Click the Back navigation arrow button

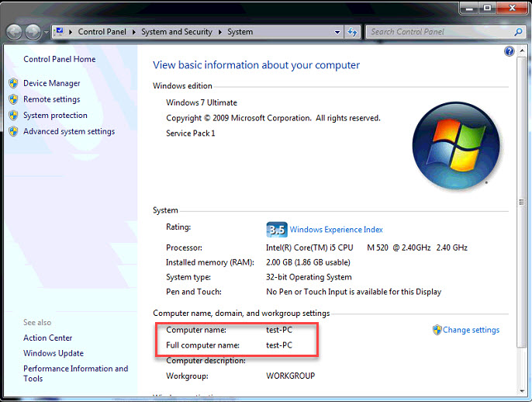tap(14, 33)
